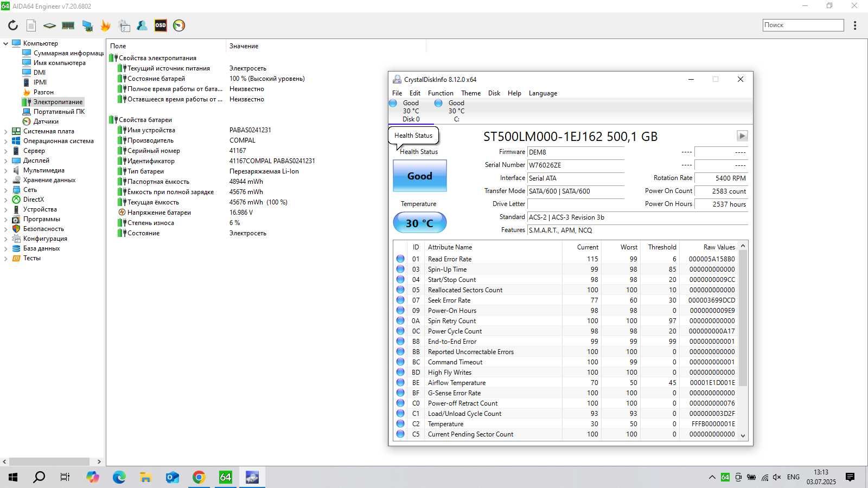Switch to AIDA64 in the taskbar
This screenshot has width=868, height=488.
[226, 477]
